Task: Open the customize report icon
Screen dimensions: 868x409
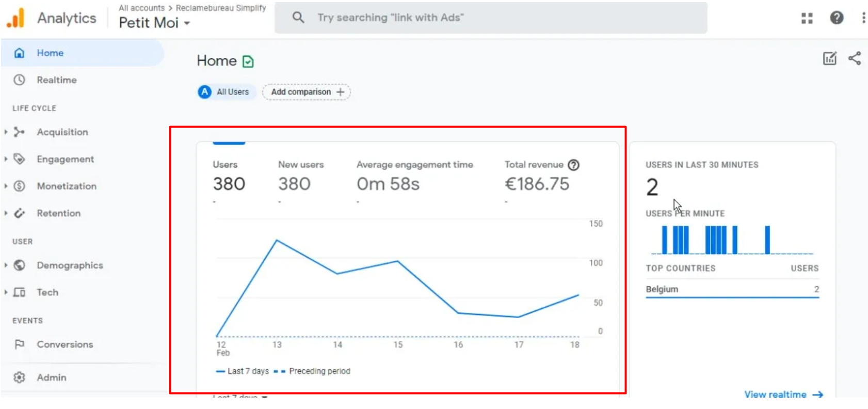Action: (x=829, y=58)
